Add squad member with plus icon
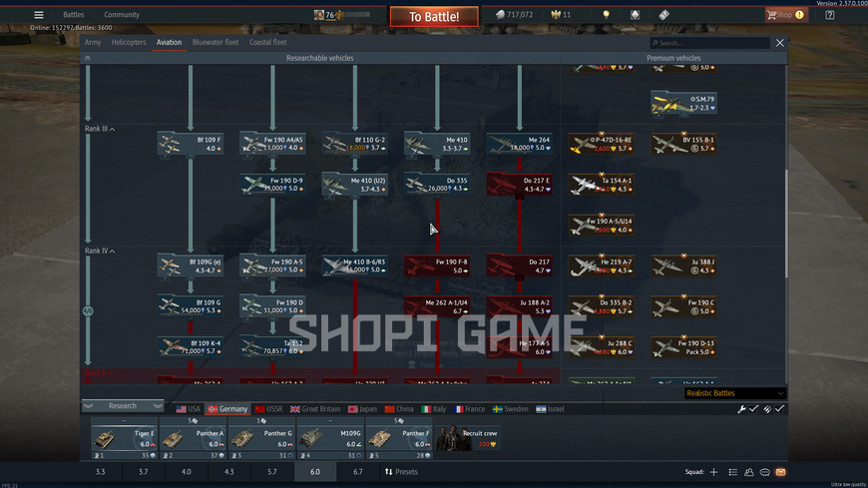868x488 pixels. pos(713,472)
